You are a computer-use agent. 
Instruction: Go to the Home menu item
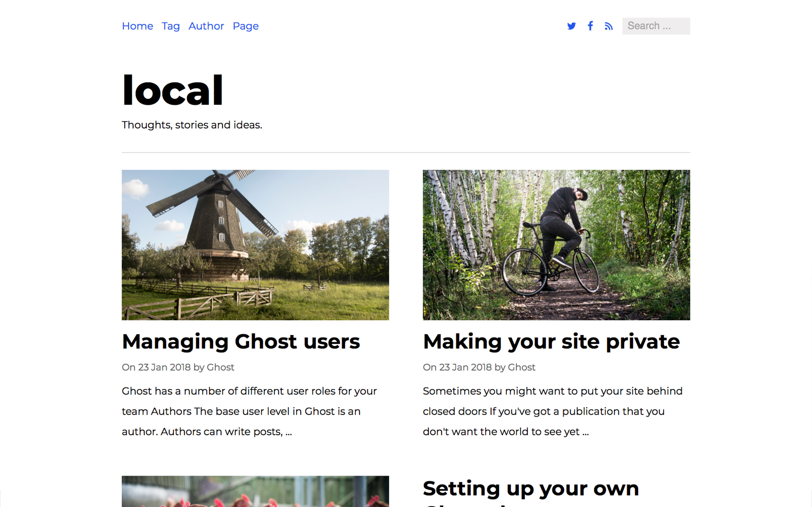pyautogui.click(x=137, y=26)
